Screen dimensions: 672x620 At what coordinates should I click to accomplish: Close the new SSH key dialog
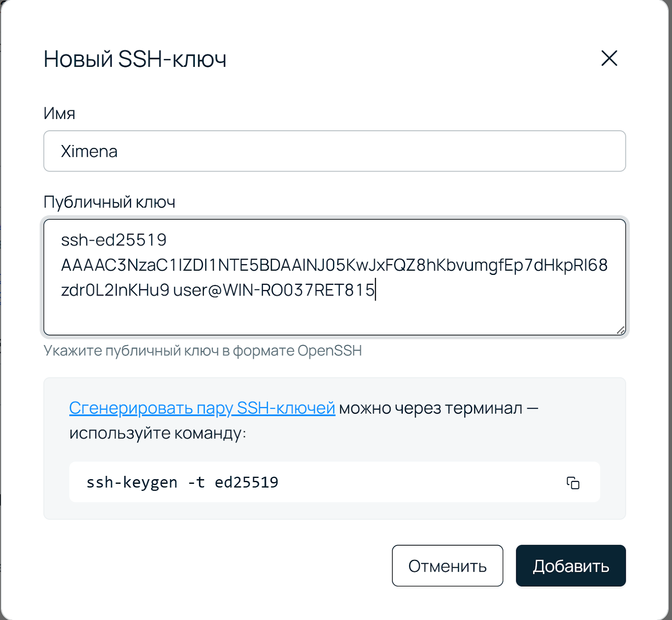pyautogui.click(x=609, y=58)
